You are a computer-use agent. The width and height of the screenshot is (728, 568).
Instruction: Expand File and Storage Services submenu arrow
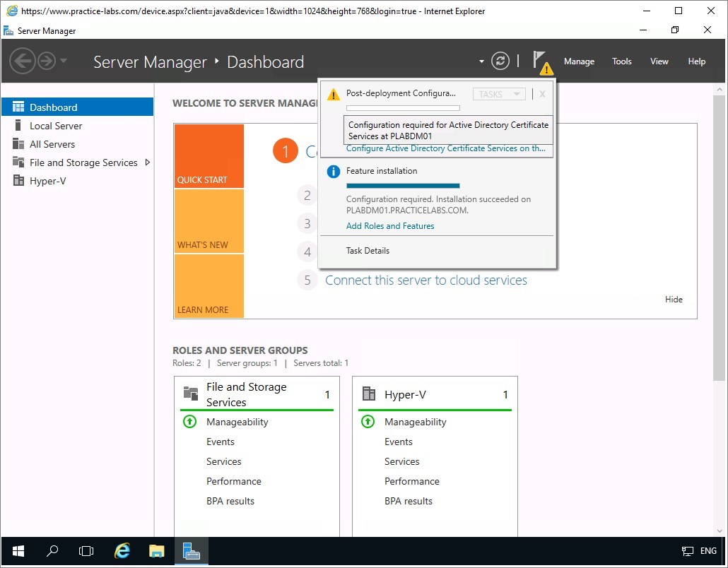click(148, 162)
